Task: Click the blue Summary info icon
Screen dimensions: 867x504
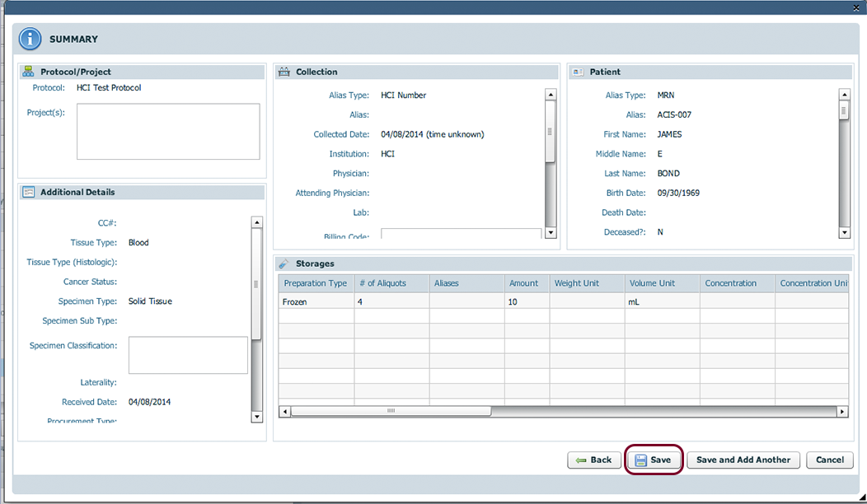Action: [30, 39]
